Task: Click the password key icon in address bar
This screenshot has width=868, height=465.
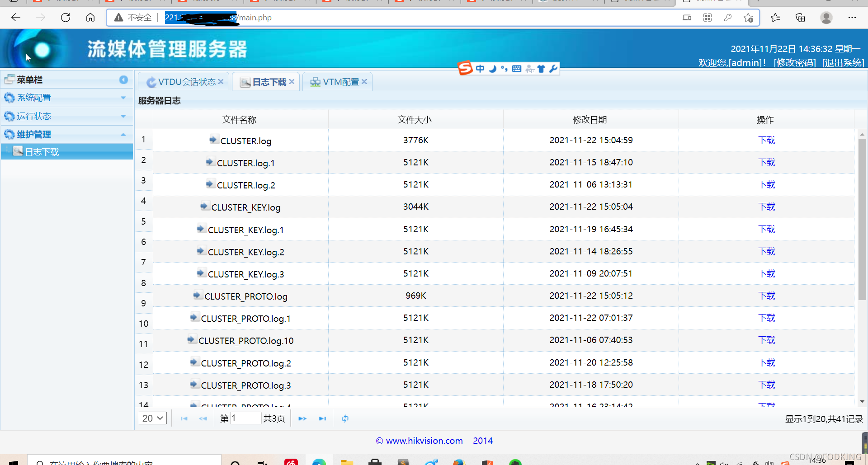Action: pyautogui.click(x=728, y=18)
